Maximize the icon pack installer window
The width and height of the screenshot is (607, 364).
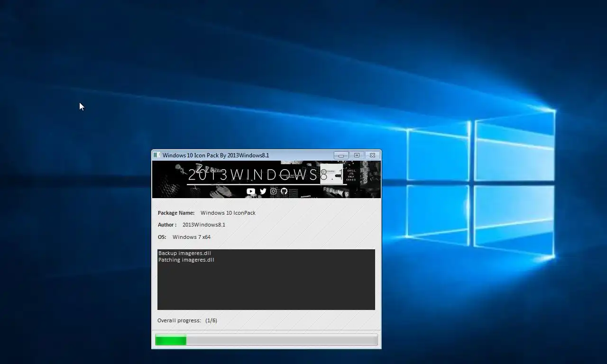pos(357,155)
